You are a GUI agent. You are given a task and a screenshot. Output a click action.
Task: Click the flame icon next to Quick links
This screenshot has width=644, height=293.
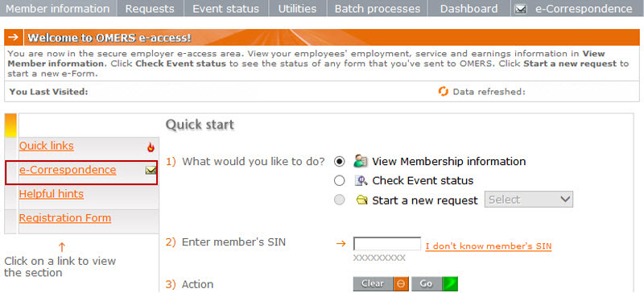[151, 146]
